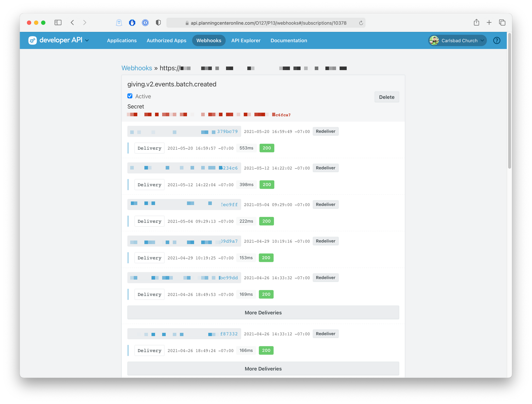Redeliver the 2021-05-20 16:59:49 event
532x404 pixels.
(x=325, y=131)
